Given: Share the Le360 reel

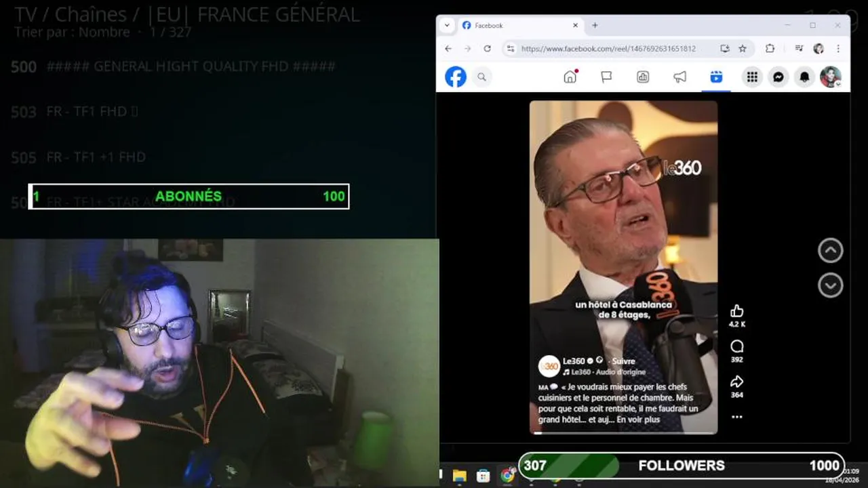Looking at the screenshot, I should (x=737, y=382).
